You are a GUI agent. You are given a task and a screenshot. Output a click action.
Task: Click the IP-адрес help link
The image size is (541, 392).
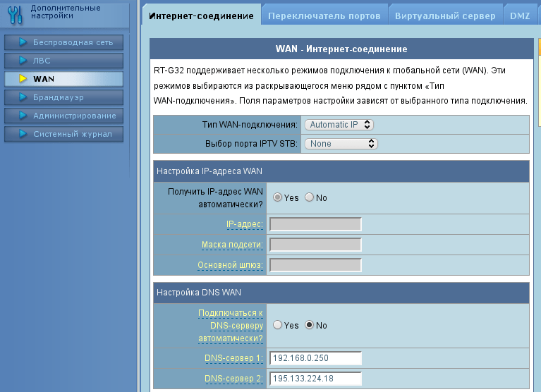click(245, 224)
